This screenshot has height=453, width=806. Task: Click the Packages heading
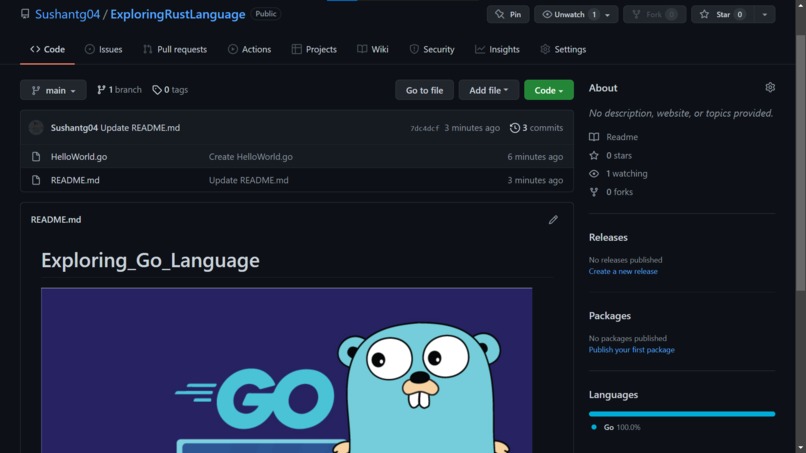tap(610, 316)
